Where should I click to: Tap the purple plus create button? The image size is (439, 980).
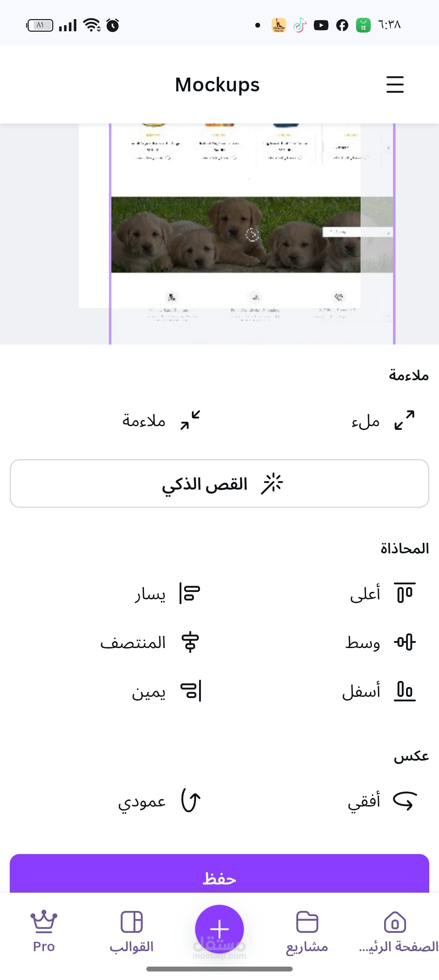click(219, 929)
